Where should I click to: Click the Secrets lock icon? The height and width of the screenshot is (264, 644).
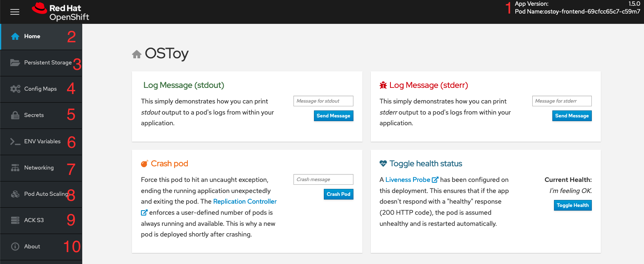click(x=15, y=115)
